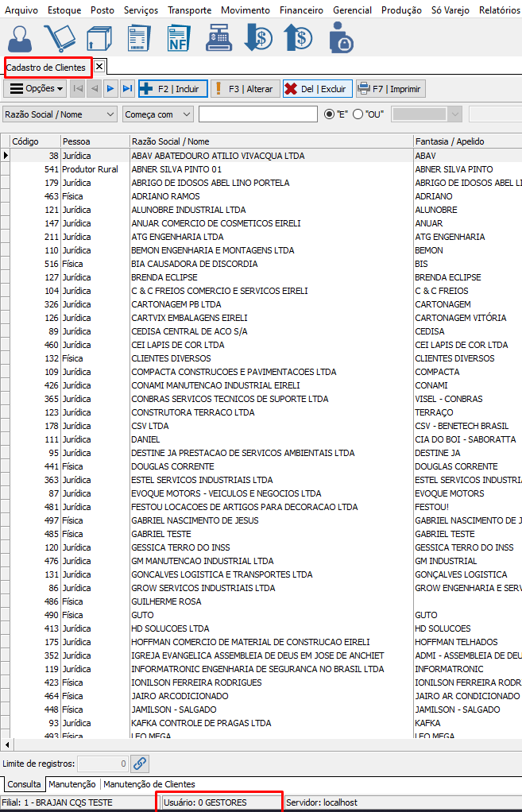Go to next record arrow
The image size is (522, 812).
point(110,89)
